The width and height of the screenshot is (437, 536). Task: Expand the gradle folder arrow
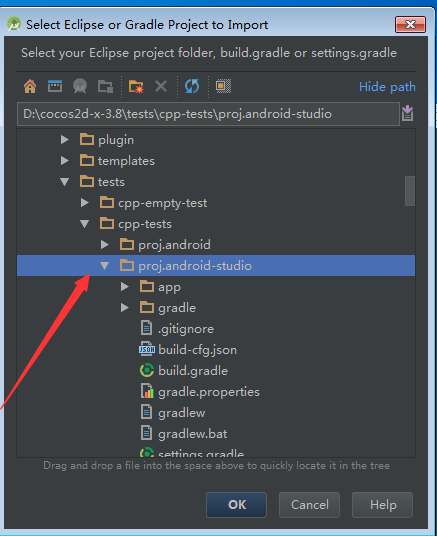tap(125, 307)
